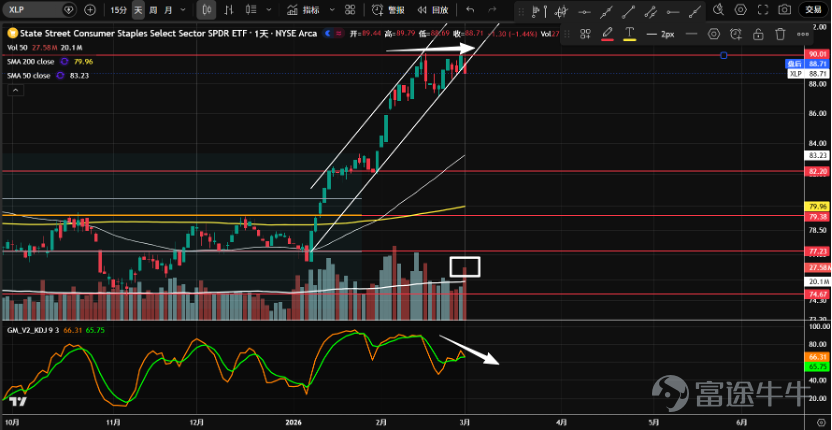Click the purple refresh icon for SMA 200
The width and height of the screenshot is (832, 430).
[64, 62]
